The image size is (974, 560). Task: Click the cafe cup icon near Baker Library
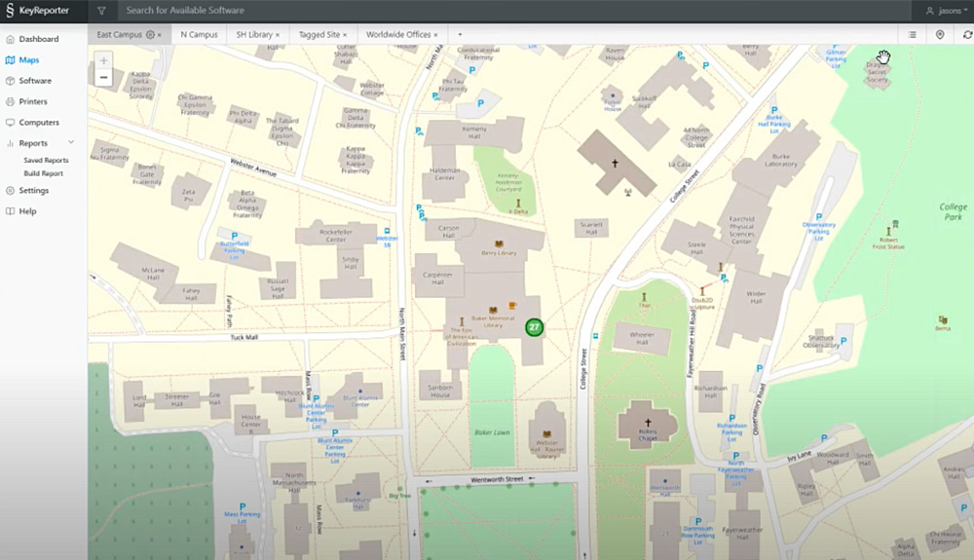[x=512, y=305]
